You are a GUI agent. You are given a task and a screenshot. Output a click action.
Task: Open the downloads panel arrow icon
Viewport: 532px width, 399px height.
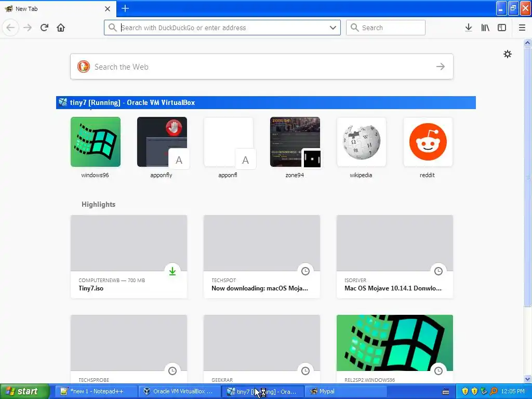(x=469, y=28)
